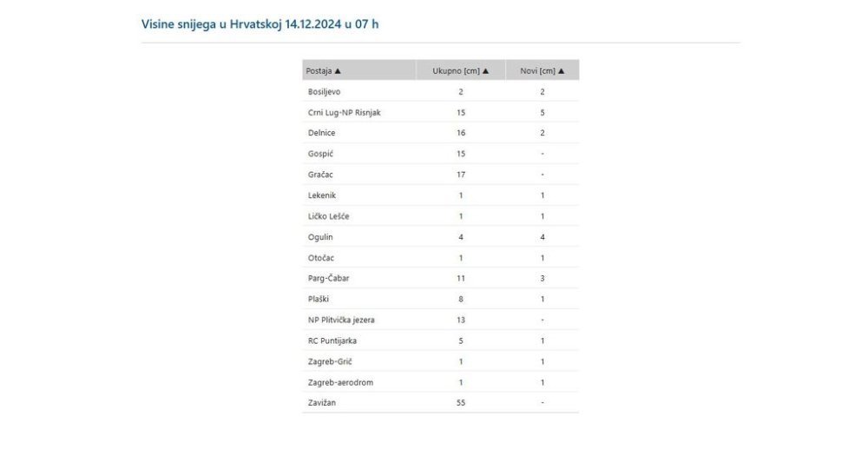Click the Zagreb-Grič station name
Image resolution: width=868 pixels, height=476 pixels.
330,362
